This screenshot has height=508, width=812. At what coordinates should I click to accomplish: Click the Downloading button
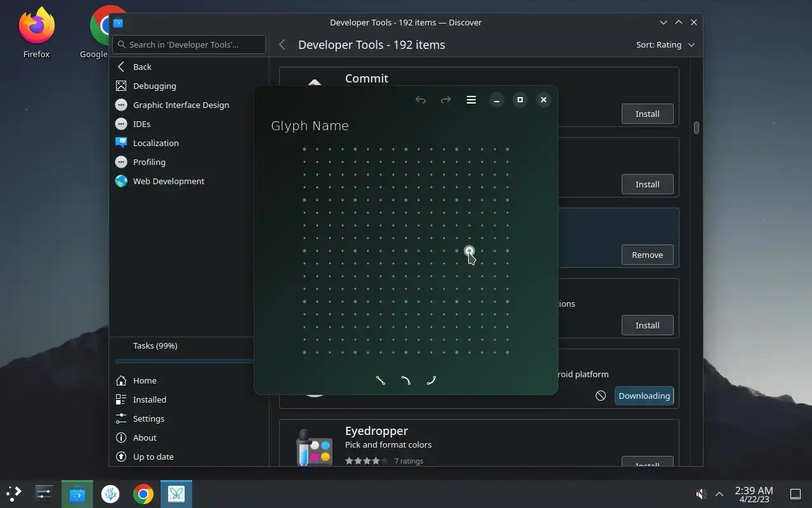pos(644,396)
